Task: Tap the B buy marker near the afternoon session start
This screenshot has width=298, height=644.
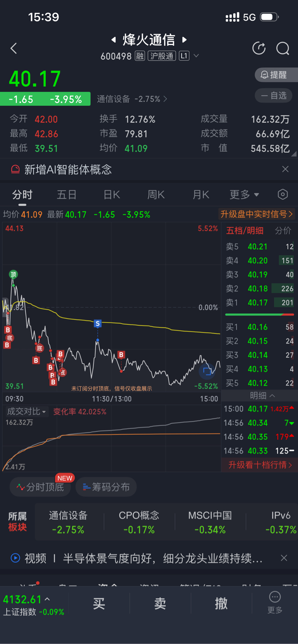Action: pyautogui.click(x=121, y=355)
